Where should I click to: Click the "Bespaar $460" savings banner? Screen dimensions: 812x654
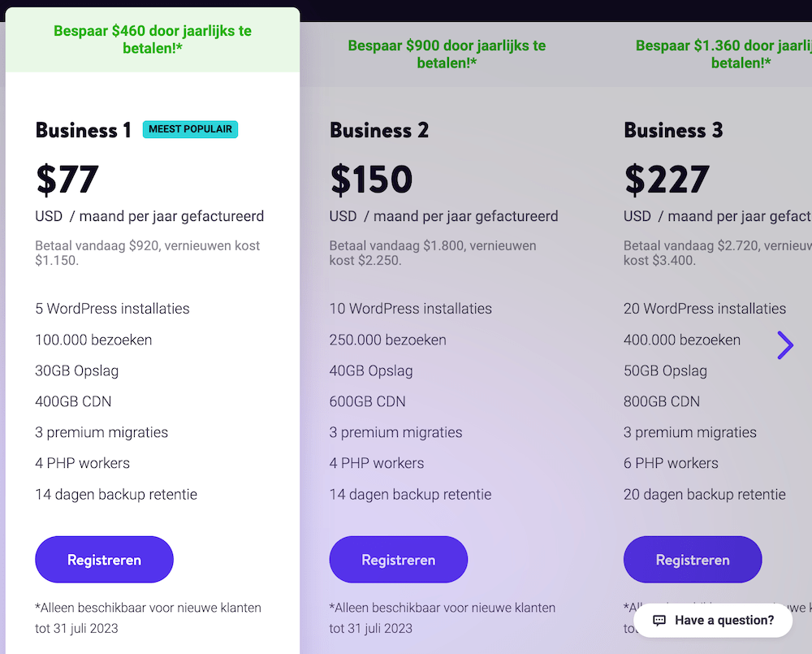click(x=153, y=40)
